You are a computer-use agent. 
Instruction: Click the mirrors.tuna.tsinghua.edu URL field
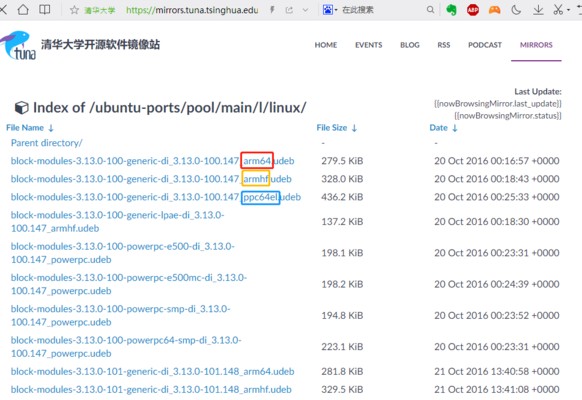[192, 10]
